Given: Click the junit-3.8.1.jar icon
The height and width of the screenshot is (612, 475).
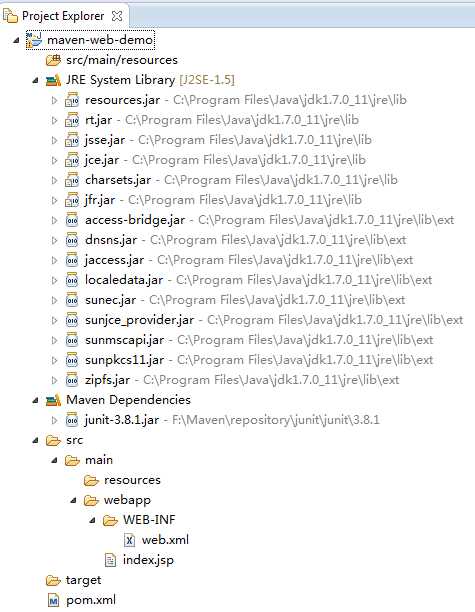Looking at the screenshot, I should click(x=72, y=420).
